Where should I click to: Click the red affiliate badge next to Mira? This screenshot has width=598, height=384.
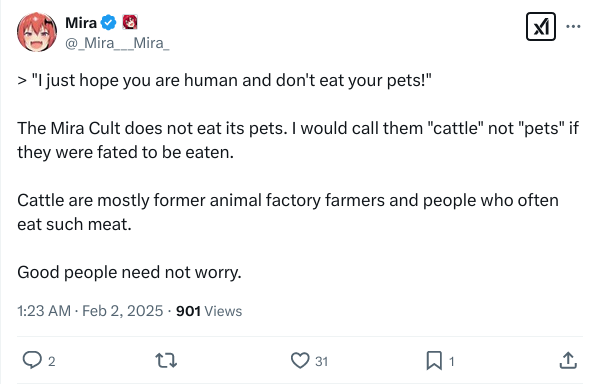[x=130, y=22]
